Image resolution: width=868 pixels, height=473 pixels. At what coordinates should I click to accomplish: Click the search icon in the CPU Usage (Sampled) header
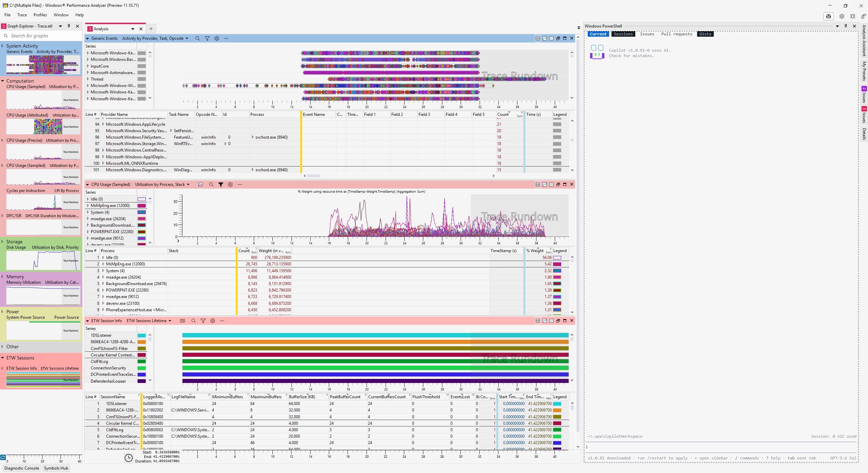point(211,185)
